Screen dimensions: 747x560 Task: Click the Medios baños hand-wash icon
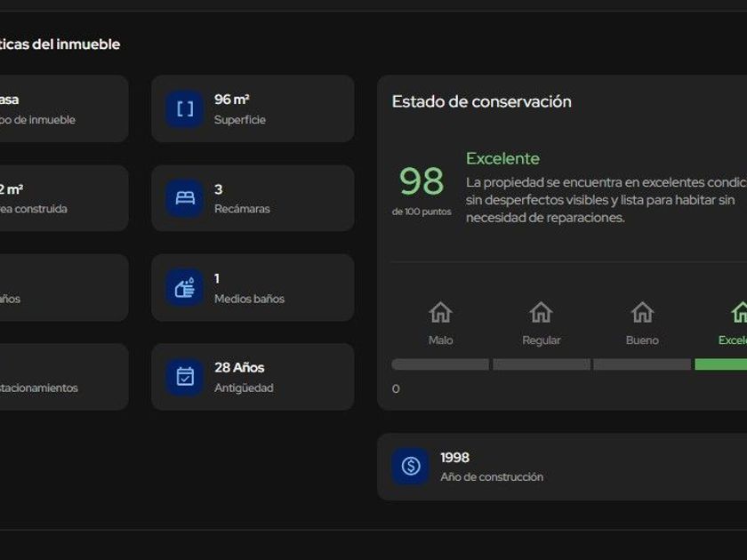185,288
